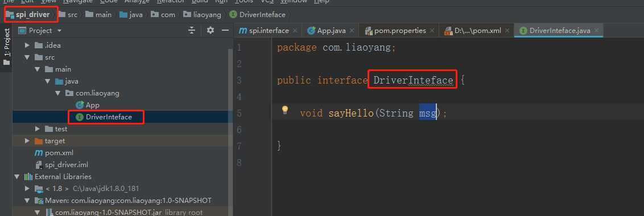Select com.liaoyang-1.0-SNAPSHOT.jar library row
The width and height of the screenshot is (644, 216).
tap(122, 212)
